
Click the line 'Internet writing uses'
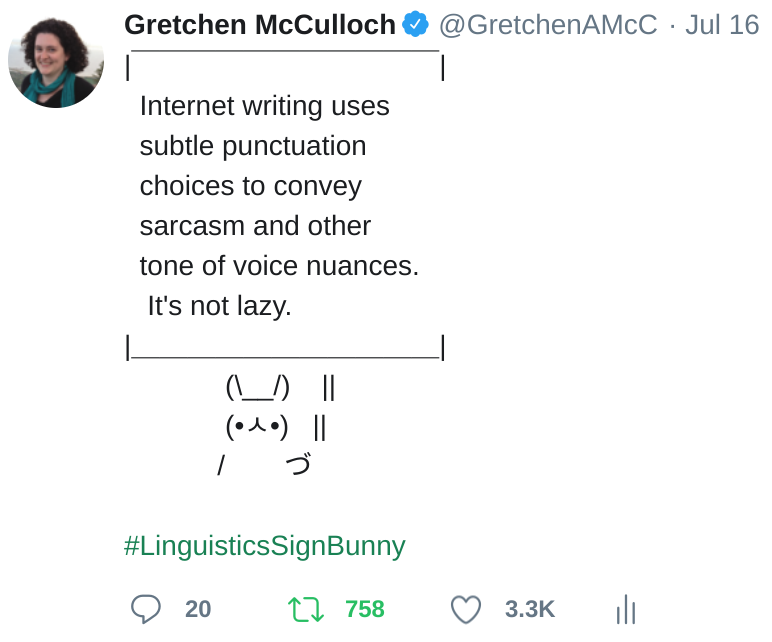click(264, 106)
